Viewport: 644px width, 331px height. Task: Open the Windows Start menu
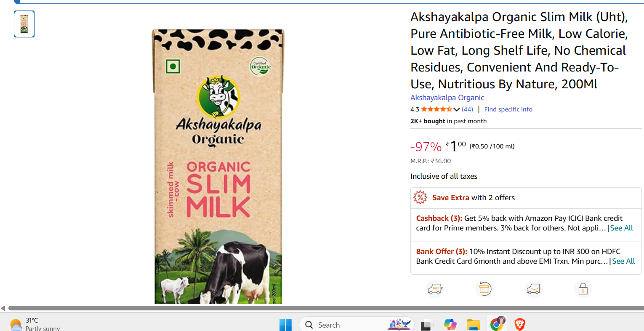pos(285,325)
